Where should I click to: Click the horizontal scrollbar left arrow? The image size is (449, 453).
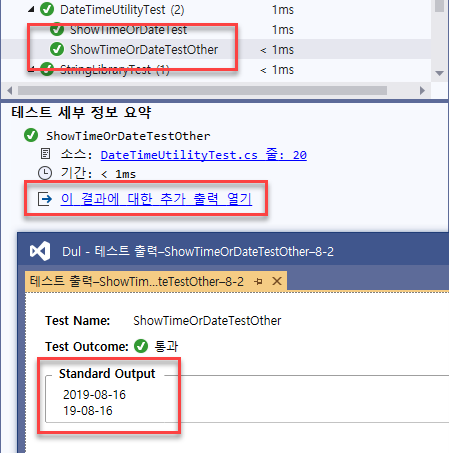coord(10,90)
